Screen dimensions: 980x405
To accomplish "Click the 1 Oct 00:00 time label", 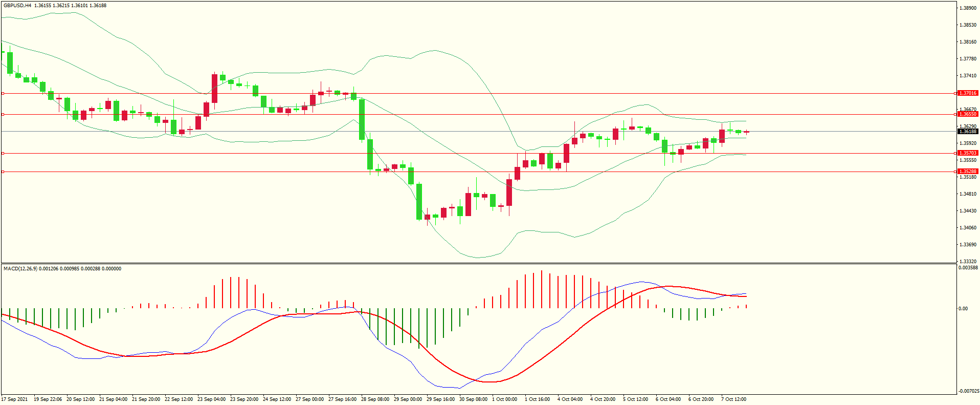I will [x=504, y=399].
